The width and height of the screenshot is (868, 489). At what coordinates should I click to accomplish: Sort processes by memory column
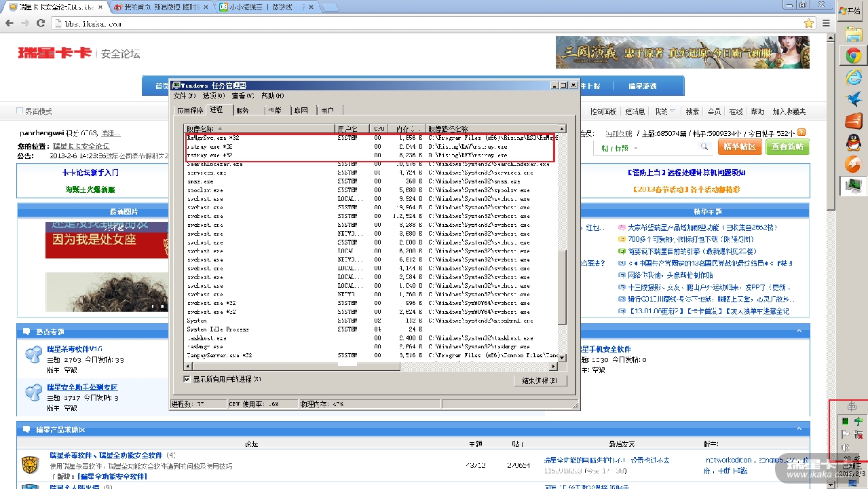click(x=407, y=128)
